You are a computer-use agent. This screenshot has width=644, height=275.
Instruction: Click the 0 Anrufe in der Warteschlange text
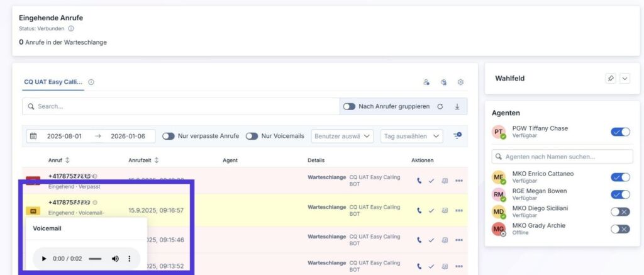pyautogui.click(x=63, y=42)
